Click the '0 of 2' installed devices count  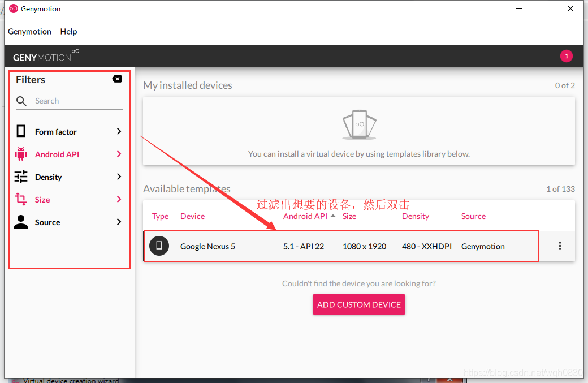tap(565, 85)
